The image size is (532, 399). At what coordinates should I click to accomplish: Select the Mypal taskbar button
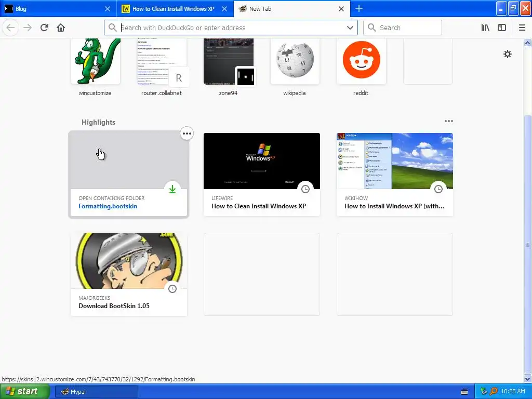(96, 392)
